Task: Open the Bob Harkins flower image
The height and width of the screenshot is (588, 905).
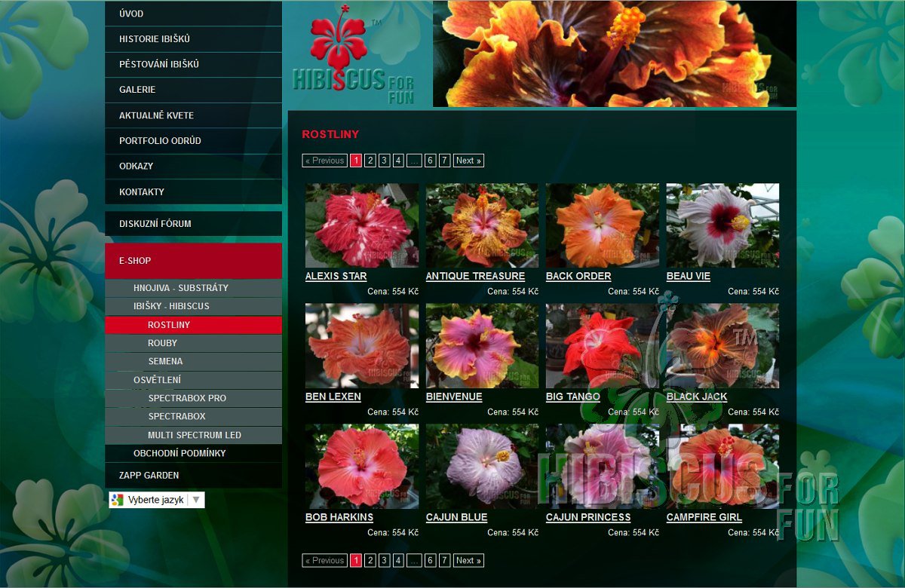Action: coord(361,466)
